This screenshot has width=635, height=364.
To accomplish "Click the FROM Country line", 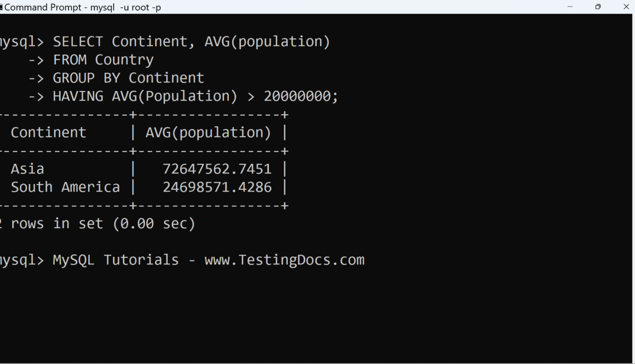I will 103,60.
